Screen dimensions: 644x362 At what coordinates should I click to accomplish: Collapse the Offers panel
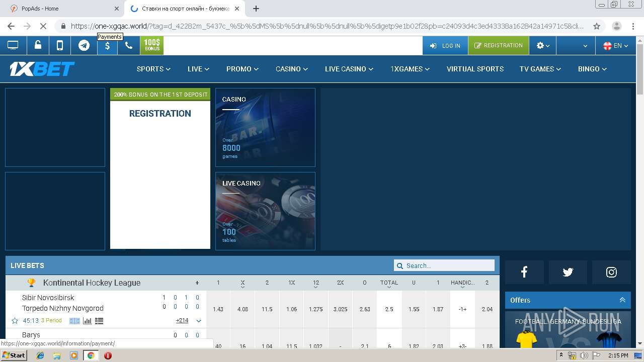pyautogui.click(x=622, y=300)
